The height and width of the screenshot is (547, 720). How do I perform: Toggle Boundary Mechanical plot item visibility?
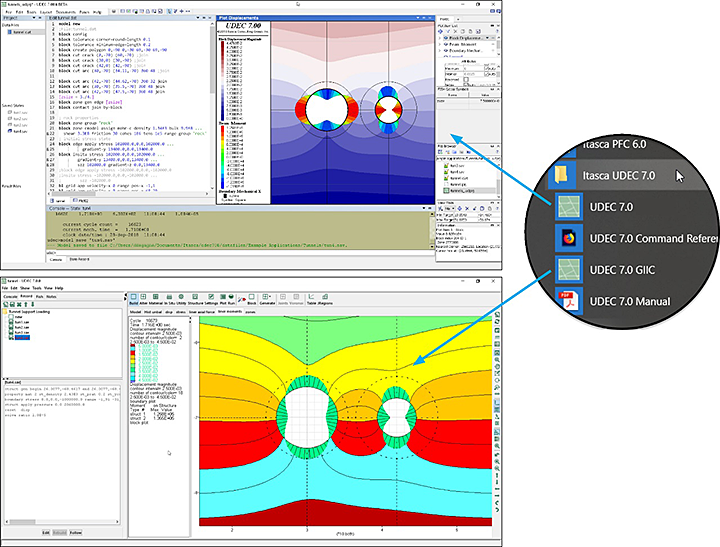coord(445,51)
